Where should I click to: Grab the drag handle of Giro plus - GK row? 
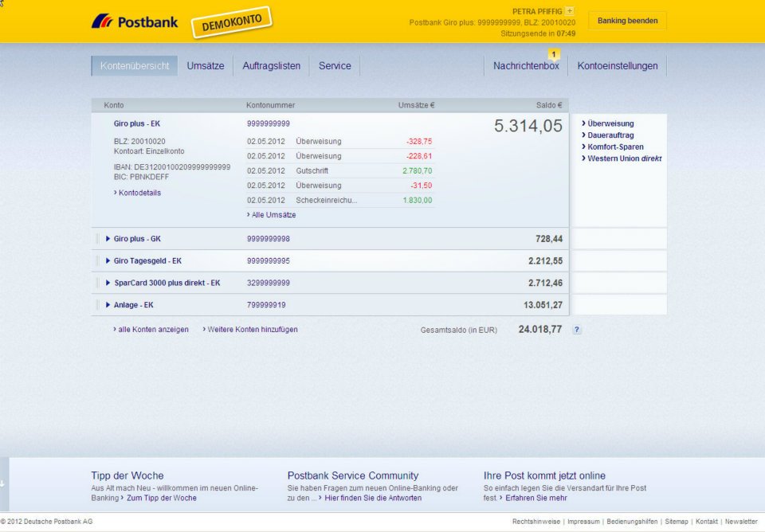point(97,239)
